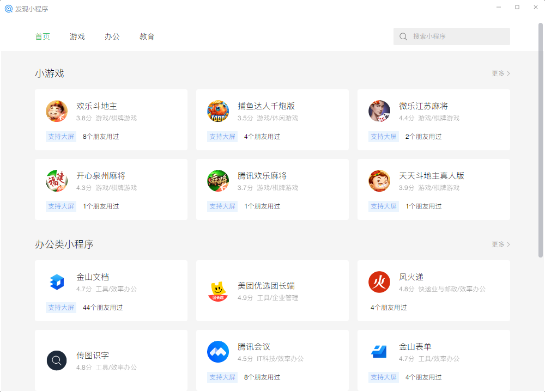Click the 传图识字 title
Image resolution: width=545 pixels, height=392 pixels.
[x=93, y=355]
